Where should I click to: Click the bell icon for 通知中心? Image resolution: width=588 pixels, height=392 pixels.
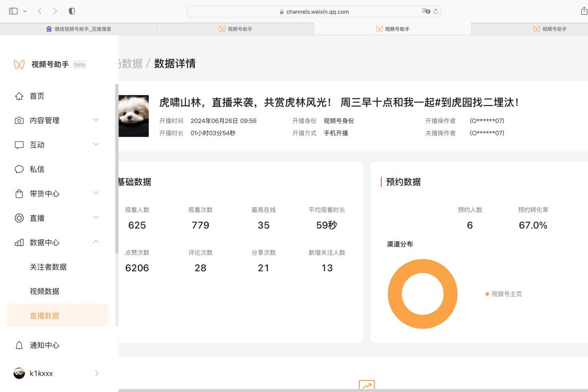(x=19, y=345)
